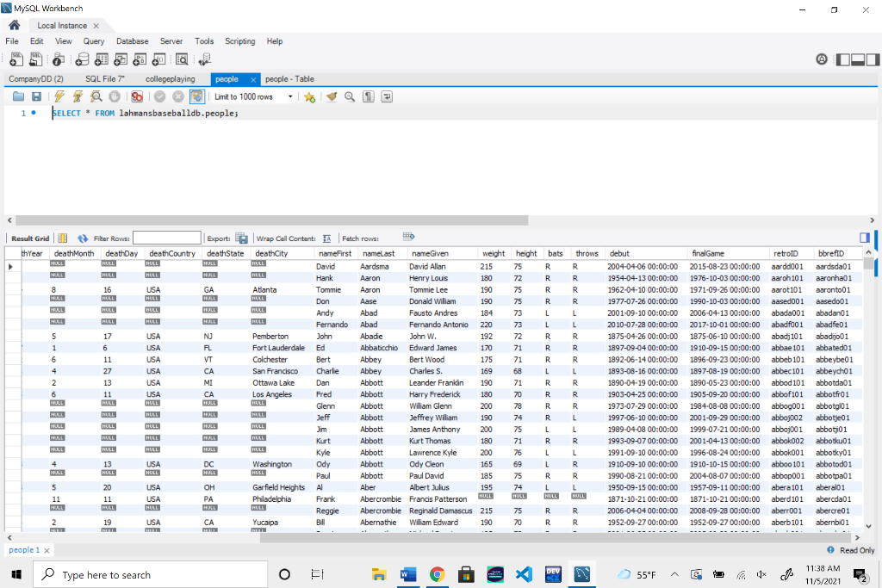Create a new stored procedure icon
882x588 pixels.
coord(140,59)
